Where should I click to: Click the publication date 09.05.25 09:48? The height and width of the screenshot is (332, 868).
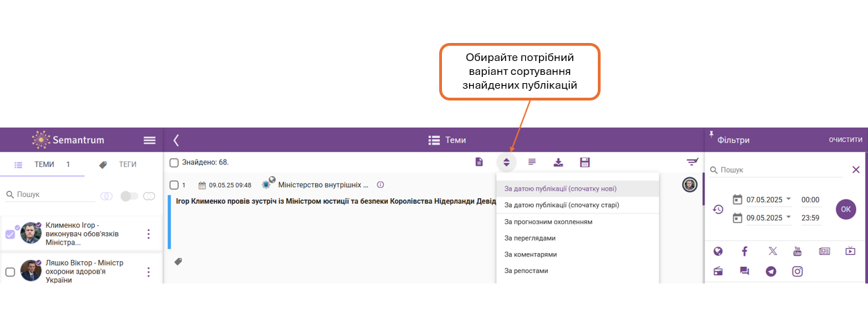(x=230, y=185)
